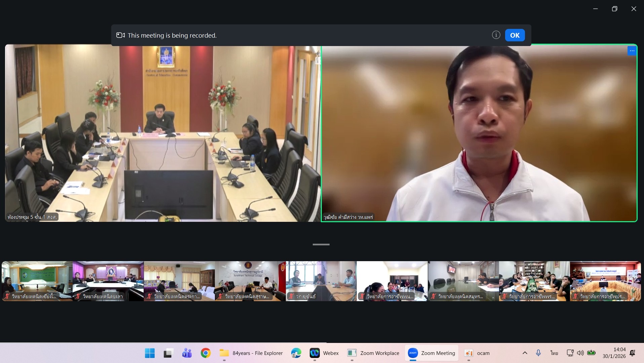This screenshot has width=644, height=363.
Task: Switch to 84years File Explorer window
Action: [x=251, y=353]
